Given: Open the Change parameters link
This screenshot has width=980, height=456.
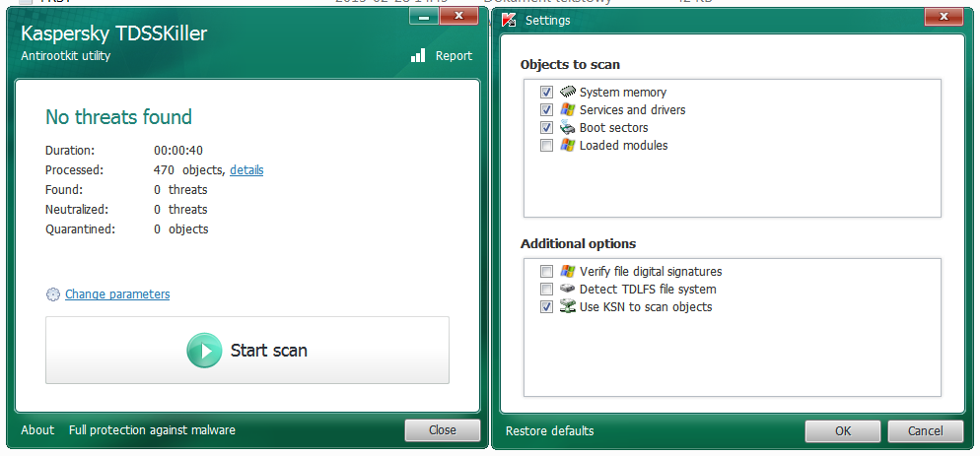Looking at the screenshot, I should (117, 294).
